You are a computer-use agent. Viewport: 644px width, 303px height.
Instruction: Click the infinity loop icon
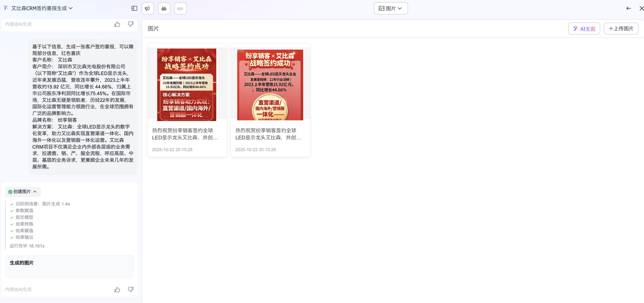[x=180, y=8]
